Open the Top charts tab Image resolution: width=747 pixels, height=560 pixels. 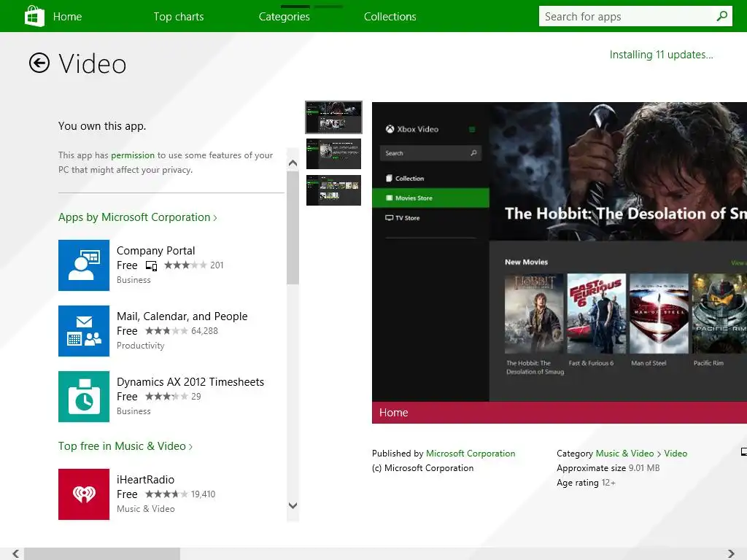click(x=179, y=17)
